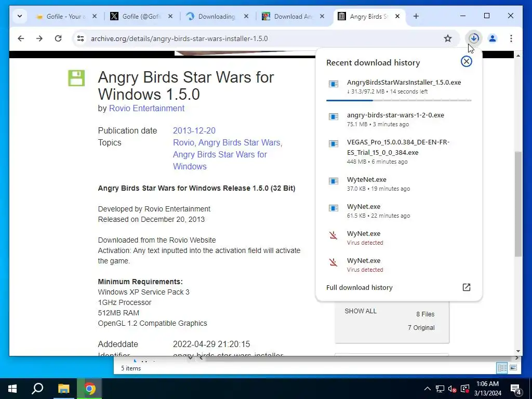Click SHOW ALL in download options
This screenshot has height=399, width=532.
361,311
